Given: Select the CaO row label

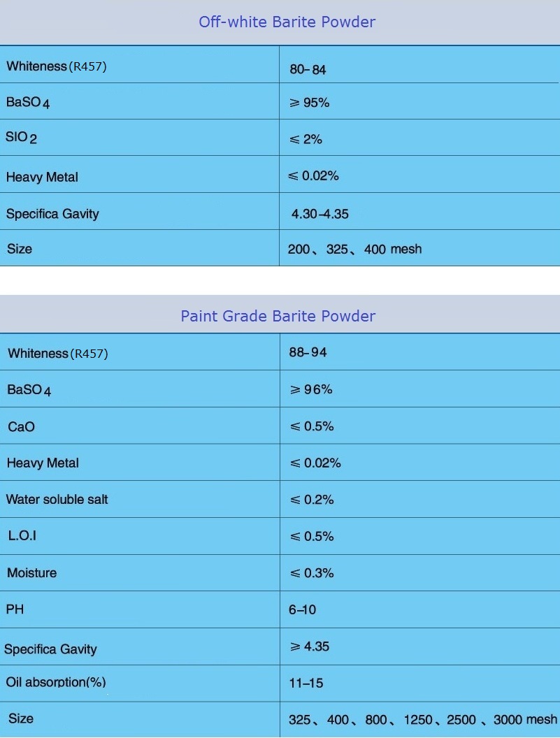Looking at the screenshot, I should 21,426.
